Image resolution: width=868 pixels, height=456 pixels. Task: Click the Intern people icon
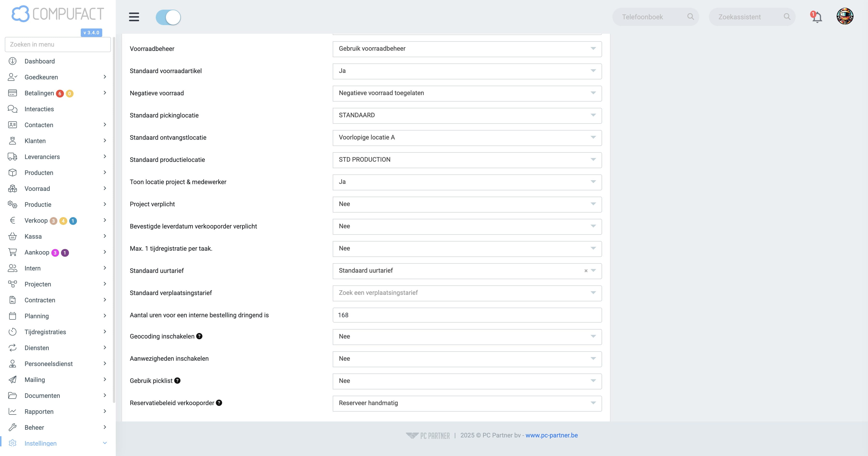tap(13, 268)
